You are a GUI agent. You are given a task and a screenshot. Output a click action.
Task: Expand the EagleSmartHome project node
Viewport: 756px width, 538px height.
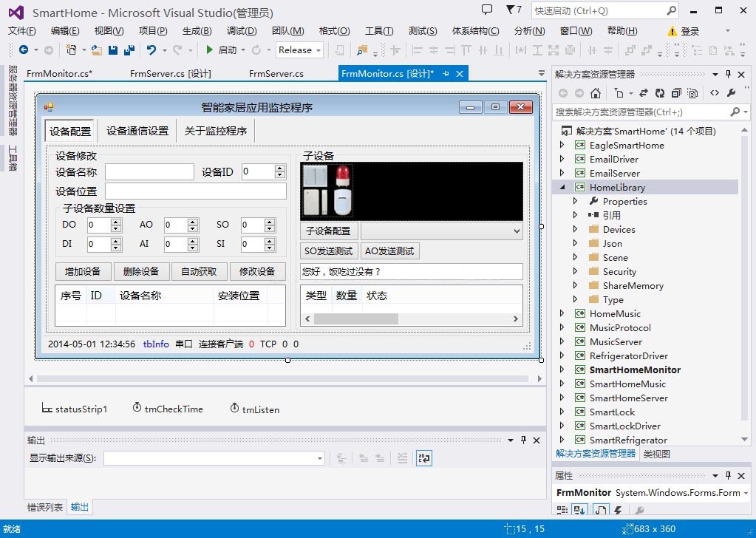[562, 145]
